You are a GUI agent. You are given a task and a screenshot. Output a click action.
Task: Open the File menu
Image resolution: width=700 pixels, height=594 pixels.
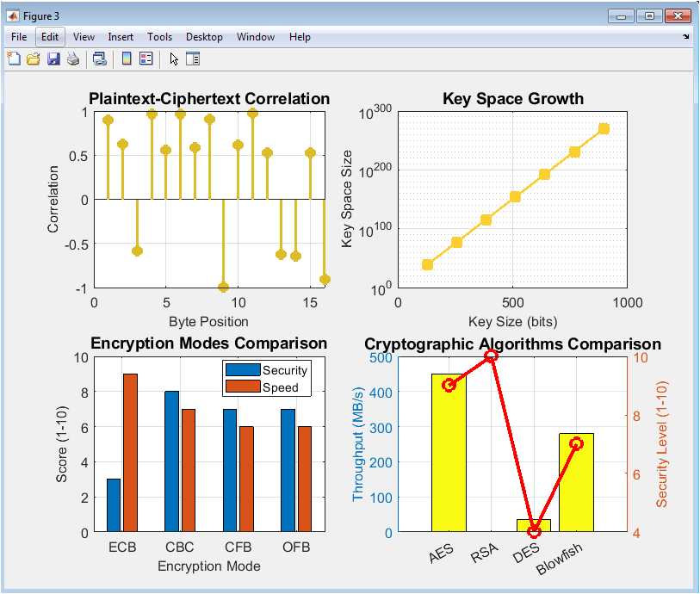pyautogui.click(x=20, y=37)
